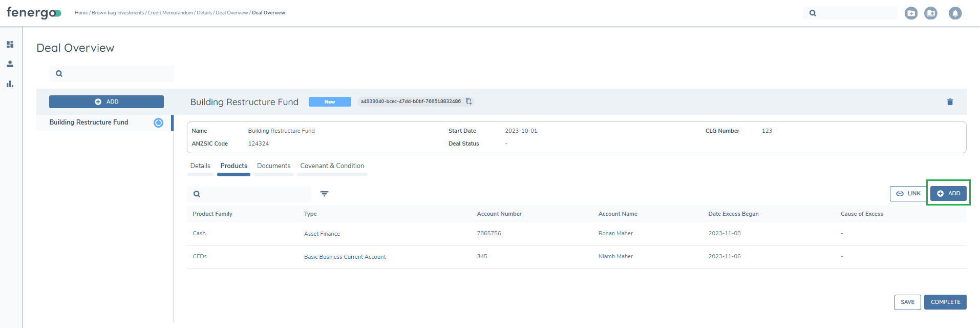Open the notifications bell
Viewport: 980px width, 328px height.
point(954,13)
